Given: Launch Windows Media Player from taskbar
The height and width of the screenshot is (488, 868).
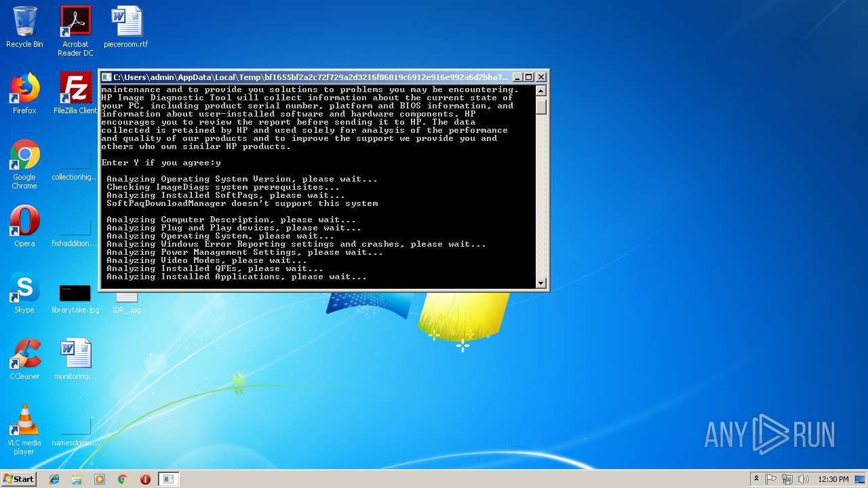Looking at the screenshot, I should [x=100, y=479].
